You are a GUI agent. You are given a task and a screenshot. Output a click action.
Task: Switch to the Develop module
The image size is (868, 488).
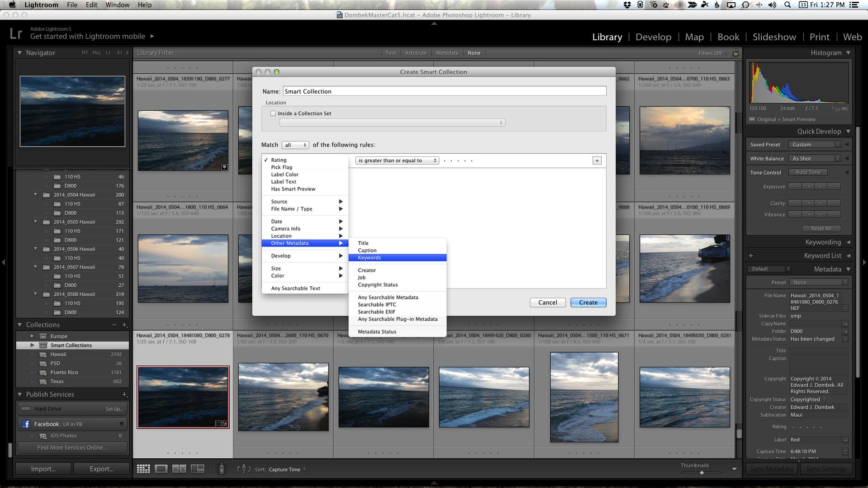coord(653,37)
